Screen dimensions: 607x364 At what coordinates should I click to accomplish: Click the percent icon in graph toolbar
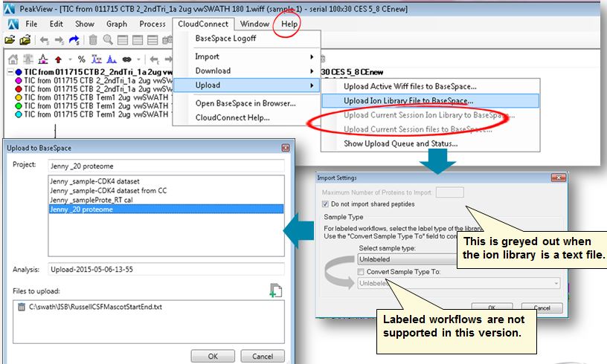click(81, 59)
